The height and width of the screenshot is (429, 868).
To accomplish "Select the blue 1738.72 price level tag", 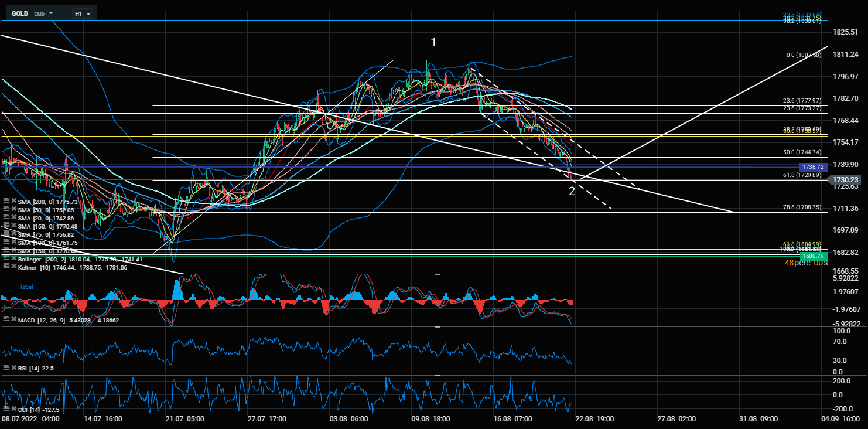I will coord(814,167).
